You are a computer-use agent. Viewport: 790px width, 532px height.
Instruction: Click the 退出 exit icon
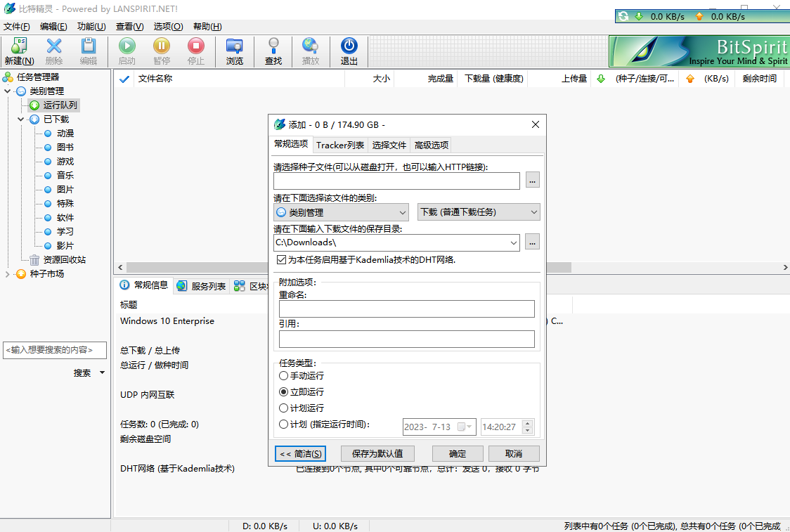pos(349,51)
